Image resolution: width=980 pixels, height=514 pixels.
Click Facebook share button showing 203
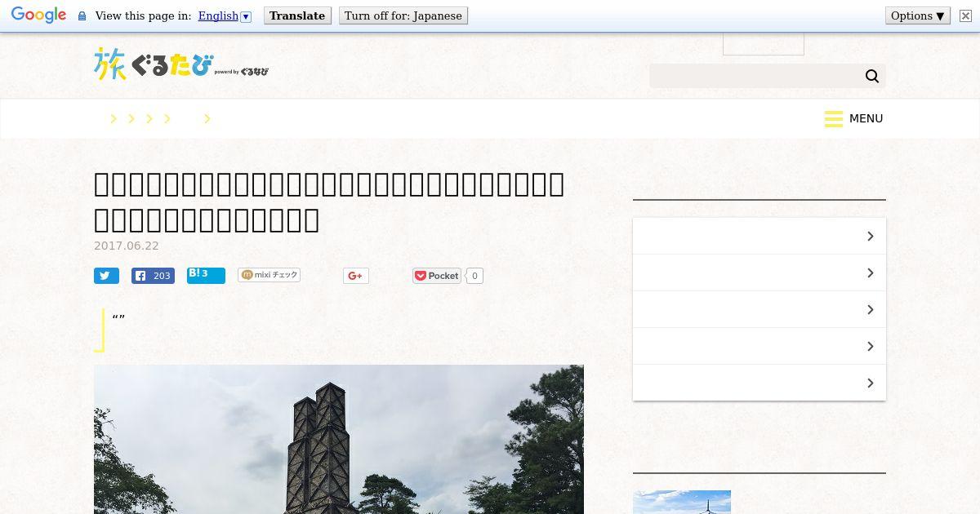(154, 276)
